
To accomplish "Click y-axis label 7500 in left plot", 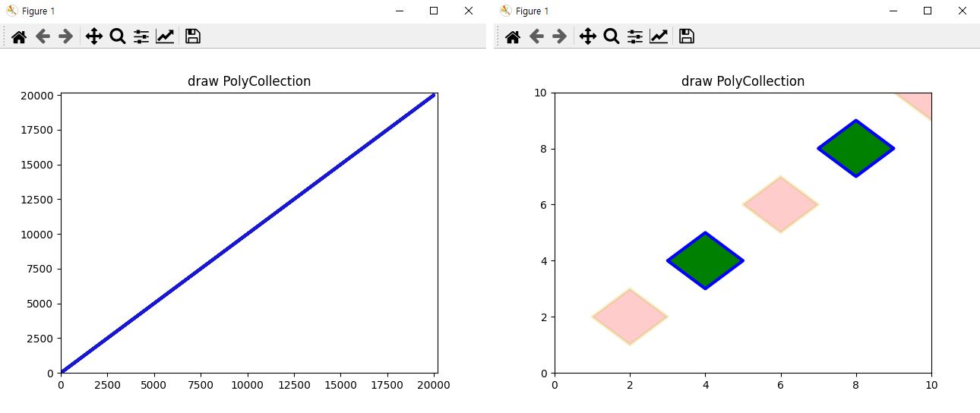I will pyautogui.click(x=41, y=269).
